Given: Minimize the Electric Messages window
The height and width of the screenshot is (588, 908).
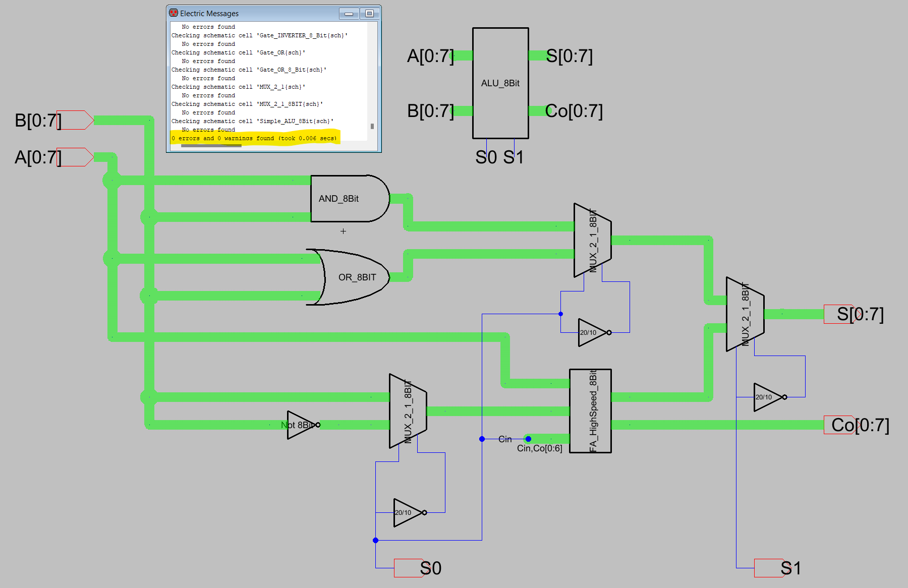Looking at the screenshot, I should (349, 14).
